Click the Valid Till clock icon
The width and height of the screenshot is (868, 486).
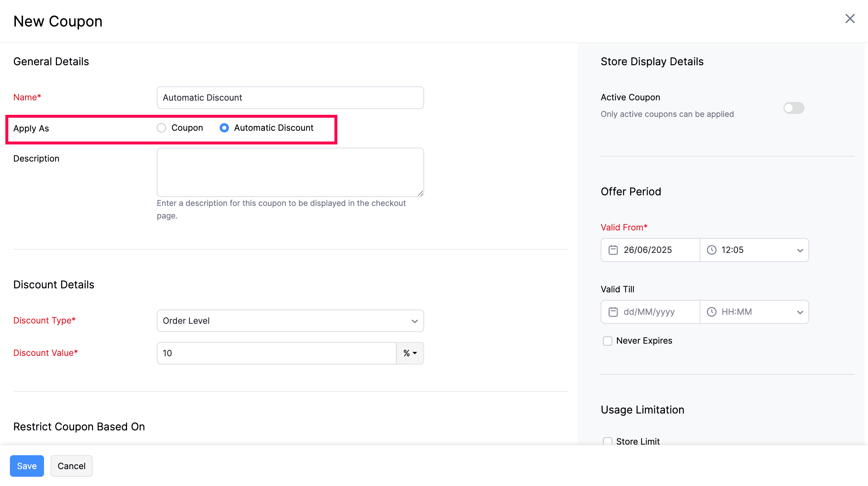pyautogui.click(x=711, y=312)
